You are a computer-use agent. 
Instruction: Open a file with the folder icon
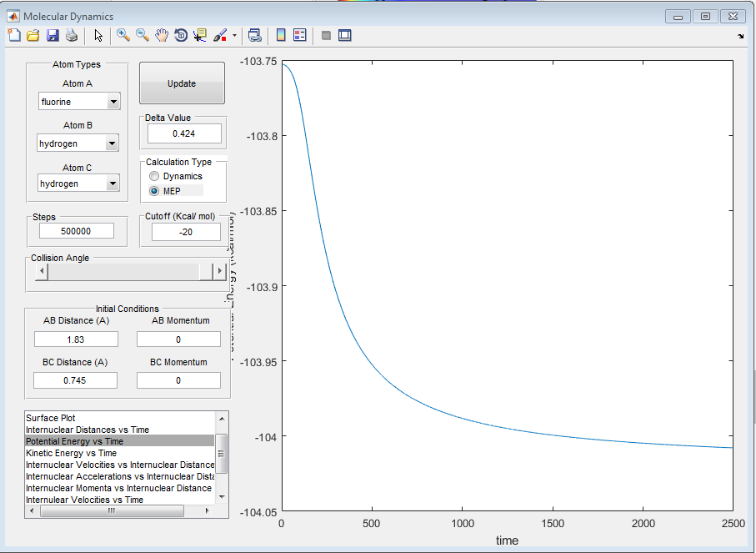point(33,35)
